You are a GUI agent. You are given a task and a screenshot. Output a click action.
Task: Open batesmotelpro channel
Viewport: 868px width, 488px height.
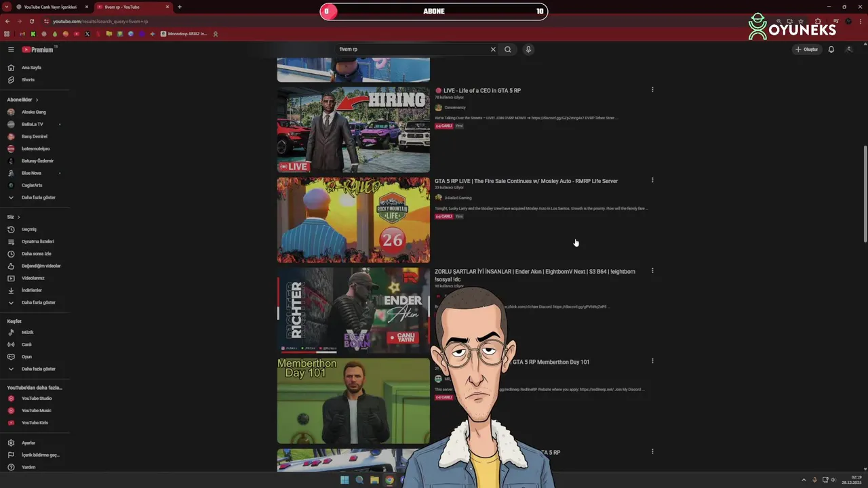point(35,148)
